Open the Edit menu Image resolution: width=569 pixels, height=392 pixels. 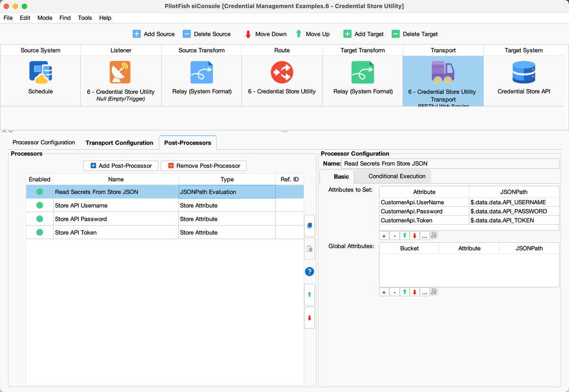tap(25, 18)
